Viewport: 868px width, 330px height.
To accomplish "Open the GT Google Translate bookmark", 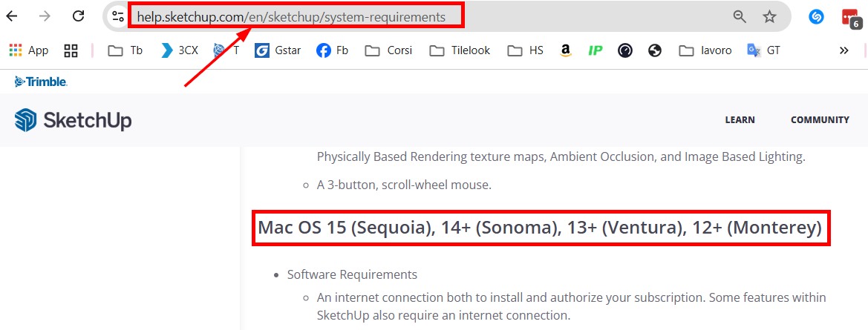I will [x=764, y=51].
